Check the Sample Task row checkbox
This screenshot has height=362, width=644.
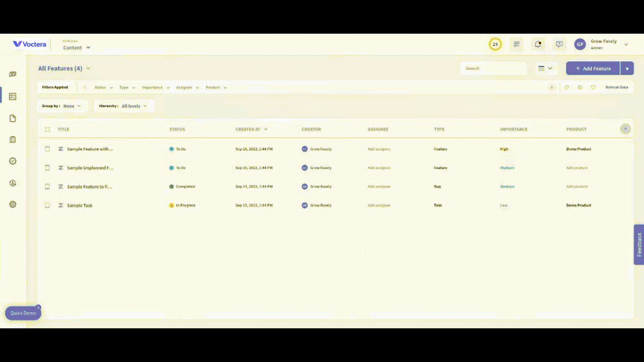pos(47,205)
